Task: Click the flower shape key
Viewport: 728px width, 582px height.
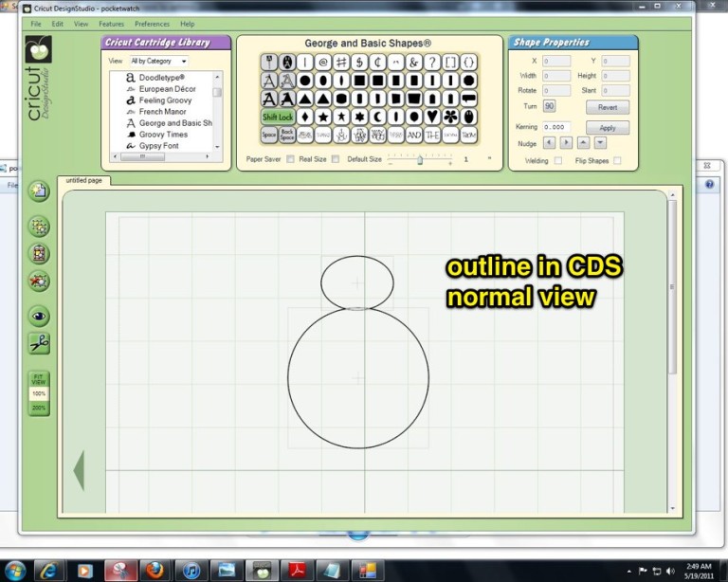Action: click(x=450, y=117)
